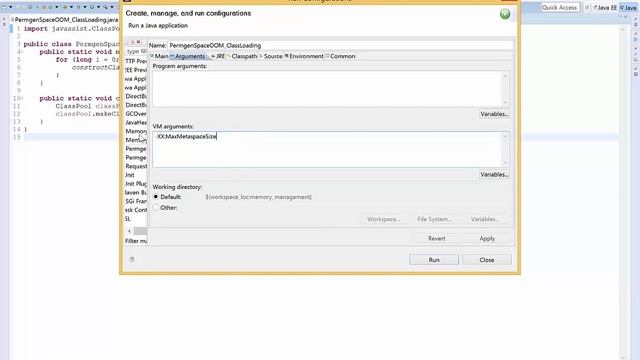Image resolution: width=640 pixels, height=360 pixels.
Task: Duplicate launch configuration icon next to delete
Action: [132, 42]
